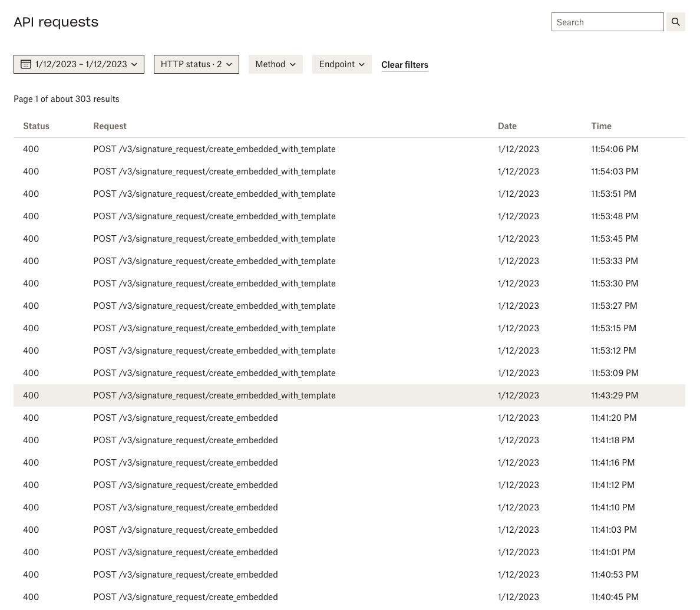Open the request logged at 11:53:15 PM

coord(214,328)
